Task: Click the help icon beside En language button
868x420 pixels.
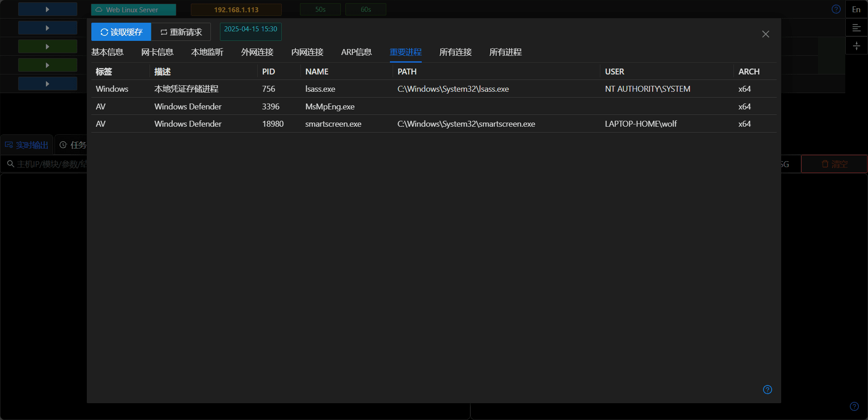Action: pos(836,9)
